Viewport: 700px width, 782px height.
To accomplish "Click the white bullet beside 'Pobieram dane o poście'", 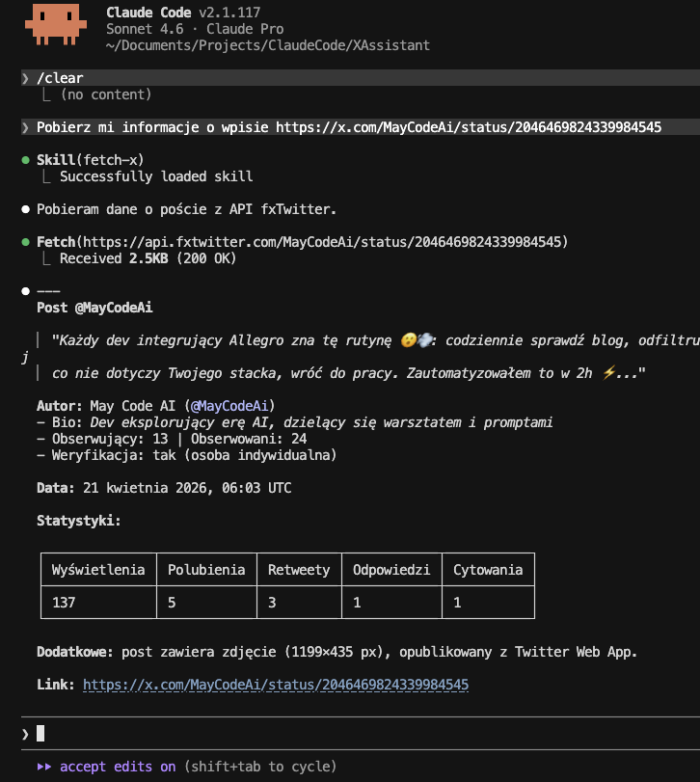I will pos(25,209).
